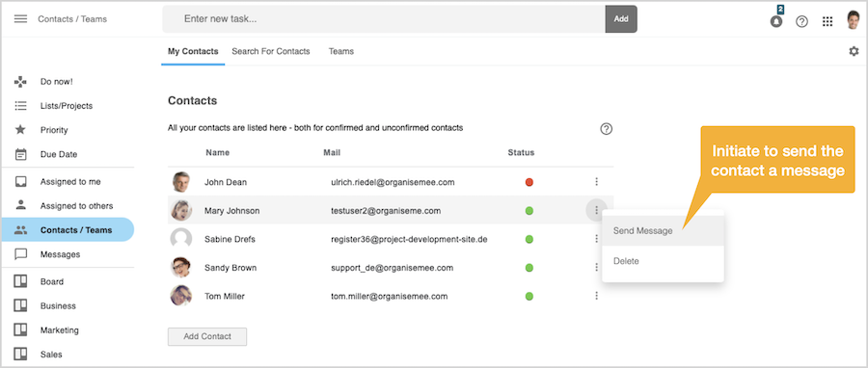Open notifications bell with badge

click(776, 20)
